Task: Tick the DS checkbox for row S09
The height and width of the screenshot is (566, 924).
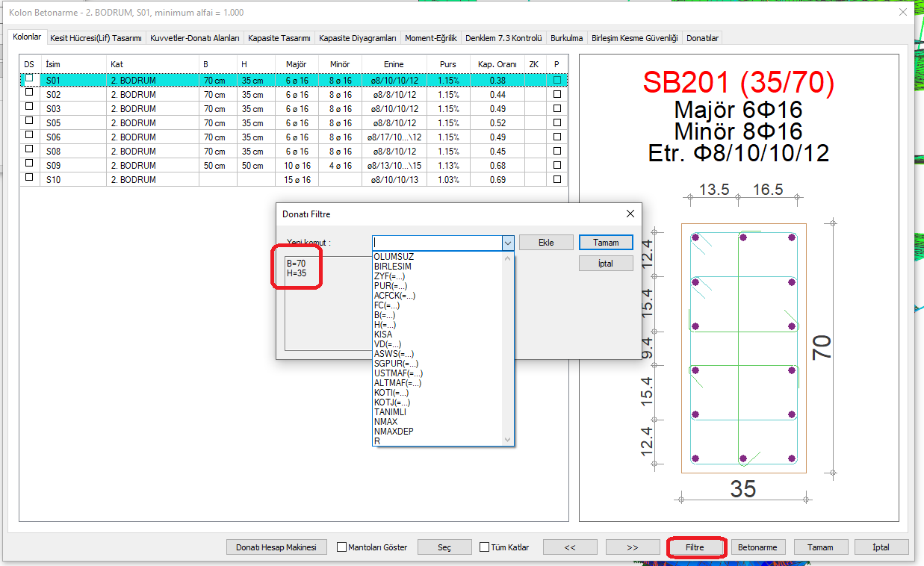Action: coord(29,164)
